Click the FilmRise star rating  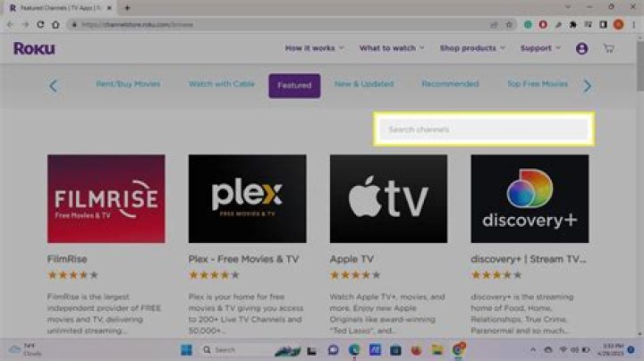[x=72, y=275]
